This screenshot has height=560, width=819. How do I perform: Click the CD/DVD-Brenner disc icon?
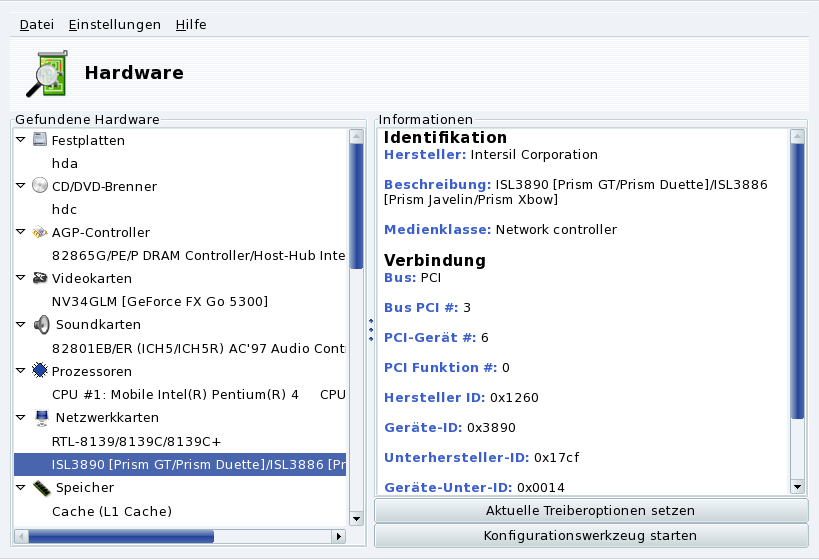[x=40, y=186]
